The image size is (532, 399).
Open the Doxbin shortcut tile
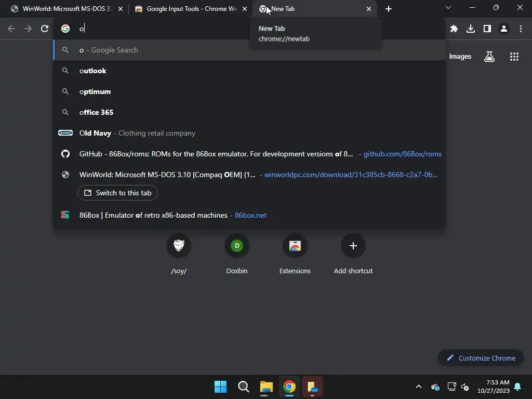(x=237, y=255)
